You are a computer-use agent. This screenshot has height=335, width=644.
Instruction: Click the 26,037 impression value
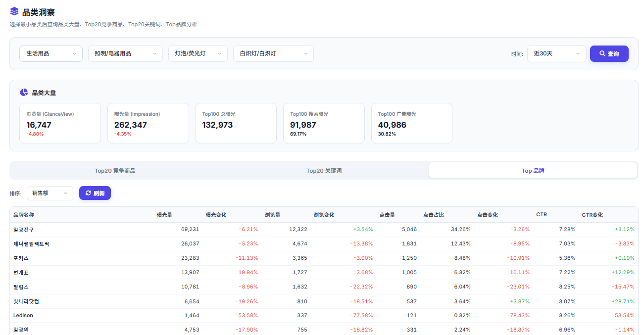[x=190, y=244]
